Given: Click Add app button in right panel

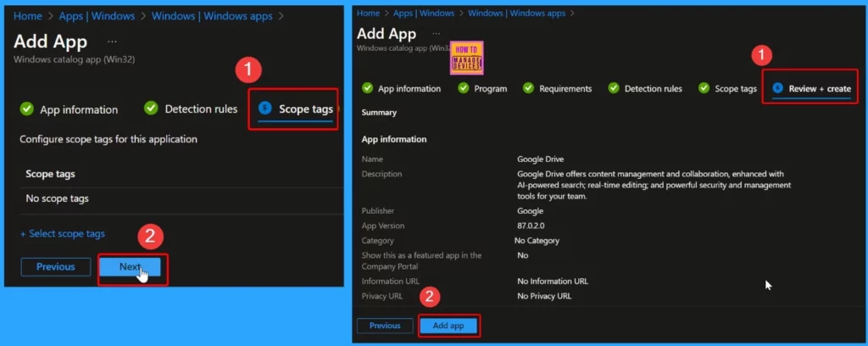Looking at the screenshot, I should tap(448, 326).
